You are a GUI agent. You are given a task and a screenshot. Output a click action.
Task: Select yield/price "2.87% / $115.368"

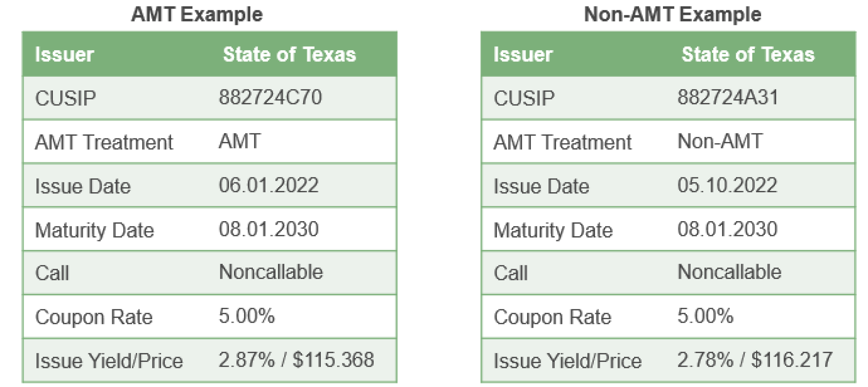[x=296, y=360]
